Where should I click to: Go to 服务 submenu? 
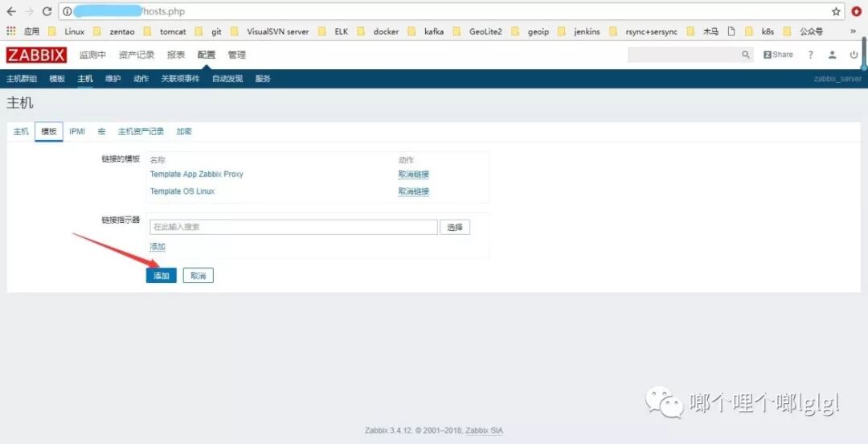[263, 79]
